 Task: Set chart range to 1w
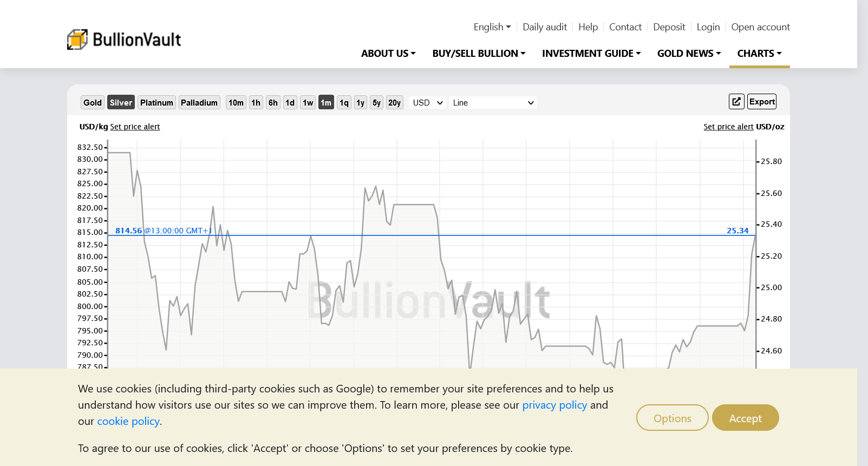pyautogui.click(x=308, y=103)
